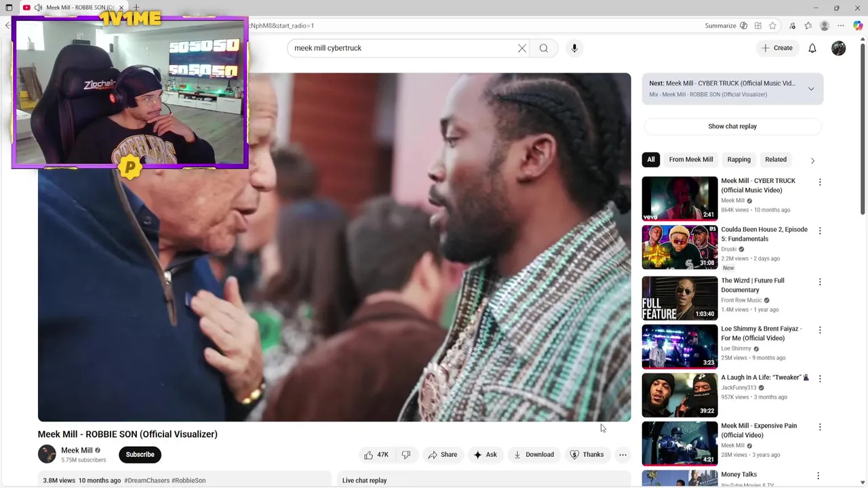The image size is (868, 488).
Task: Click the Share button
Action: [x=442, y=455]
